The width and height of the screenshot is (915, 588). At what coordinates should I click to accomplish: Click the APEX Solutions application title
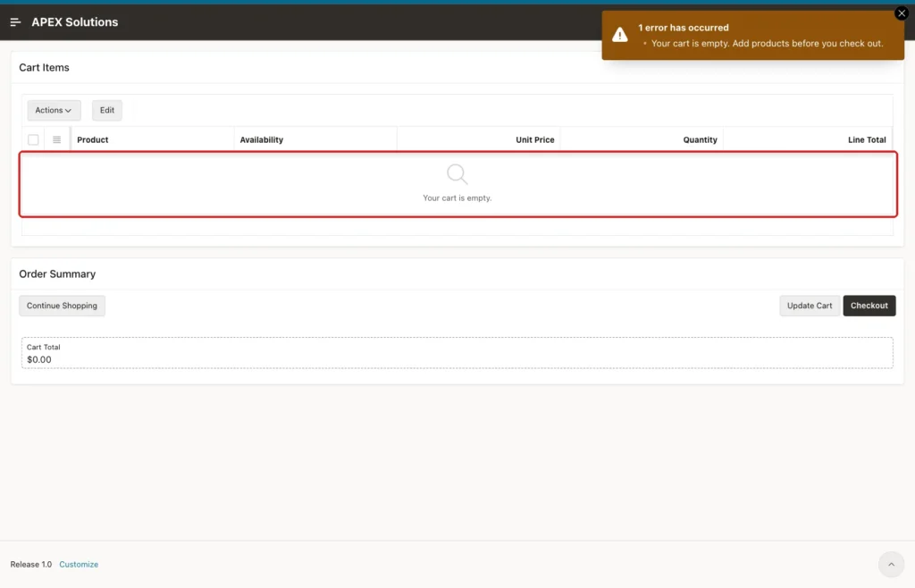tap(75, 22)
